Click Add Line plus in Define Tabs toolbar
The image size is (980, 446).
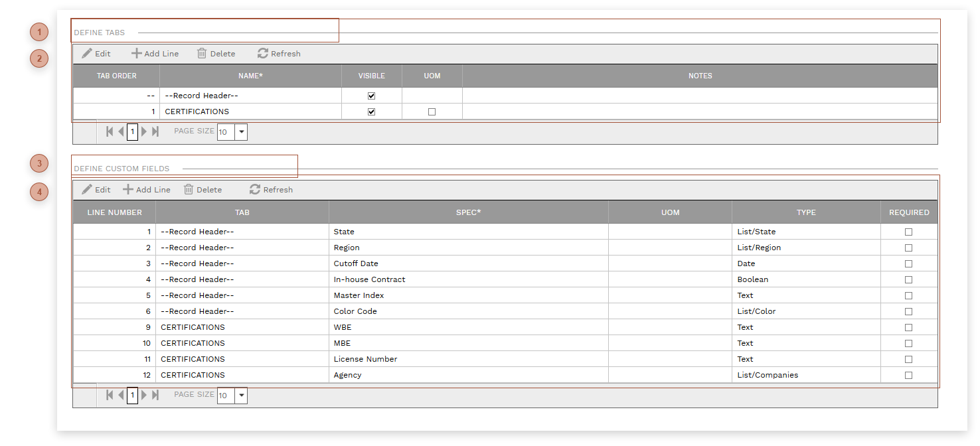[137, 54]
